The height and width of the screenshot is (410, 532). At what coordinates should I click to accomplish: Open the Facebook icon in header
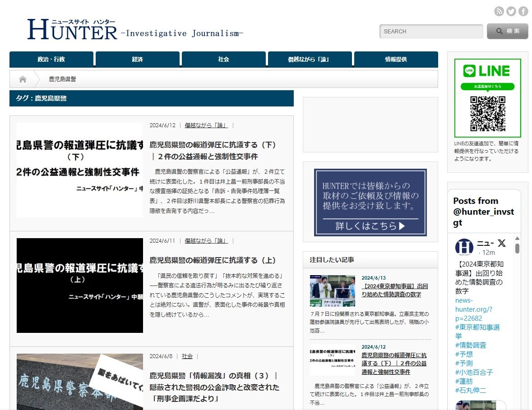tap(523, 11)
